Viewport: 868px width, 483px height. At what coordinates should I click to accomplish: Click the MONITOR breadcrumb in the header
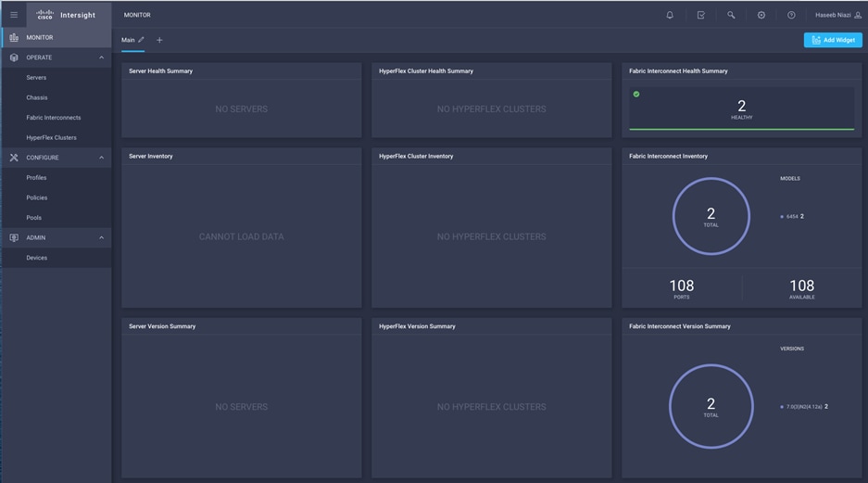point(137,15)
